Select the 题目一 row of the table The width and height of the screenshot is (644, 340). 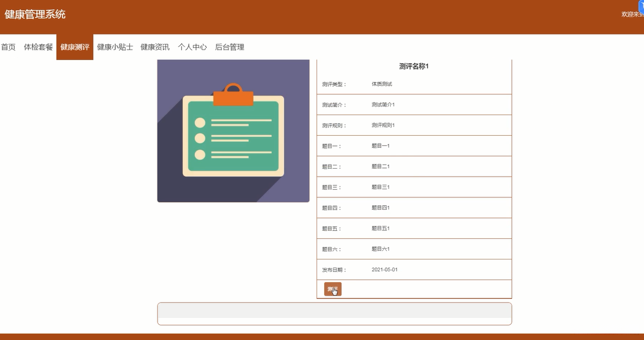(413, 145)
